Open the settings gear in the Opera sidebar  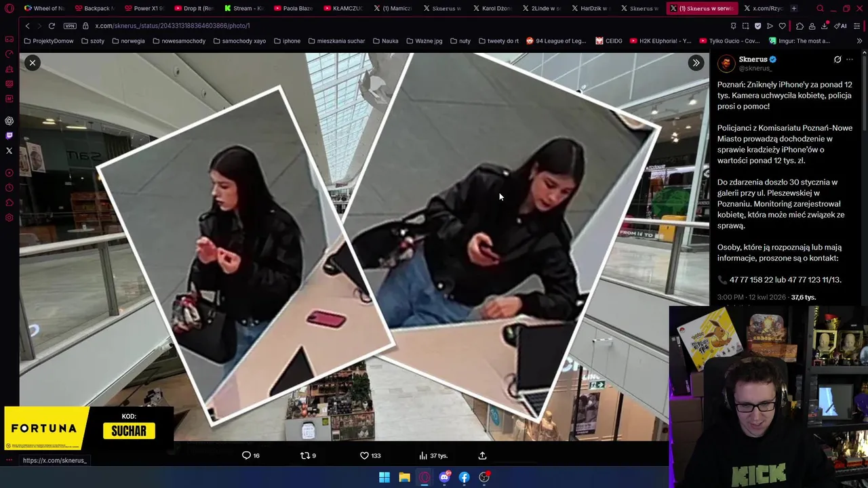(9, 218)
